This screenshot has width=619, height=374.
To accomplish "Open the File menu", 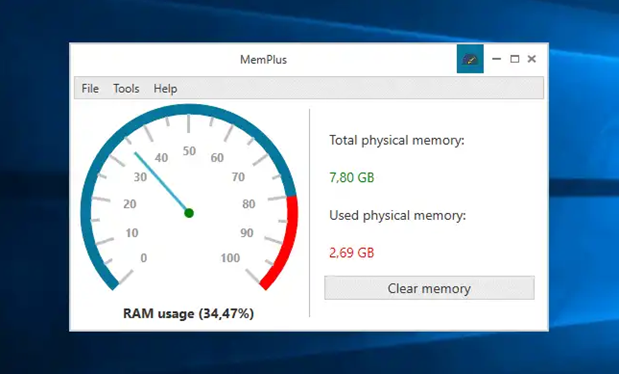I will coord(90,88).
